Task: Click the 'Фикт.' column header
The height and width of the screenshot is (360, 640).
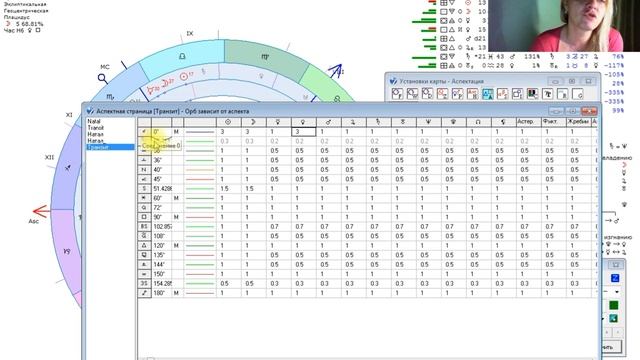Action: [553, 122]
